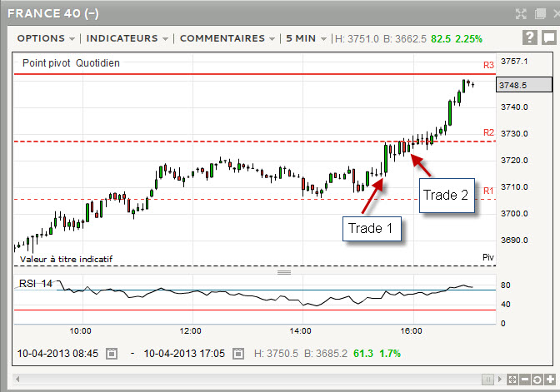Viewport: 560px width, 392px height.
Task: Select the Point pivot Quotidien label
Action: tap(71, 63)
